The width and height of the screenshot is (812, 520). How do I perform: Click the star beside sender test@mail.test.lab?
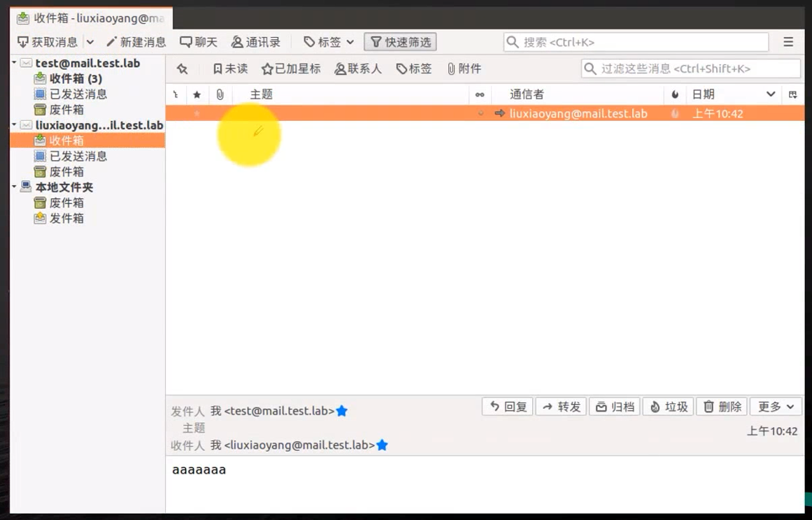click(342, 411)
